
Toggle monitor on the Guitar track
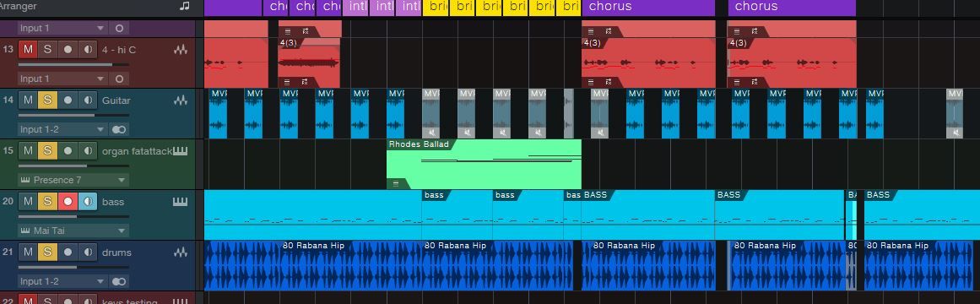tap(88, 100)
